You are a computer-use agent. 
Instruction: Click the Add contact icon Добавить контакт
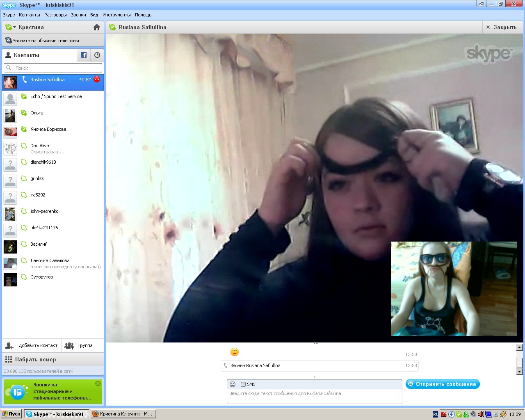coord(10,345)
